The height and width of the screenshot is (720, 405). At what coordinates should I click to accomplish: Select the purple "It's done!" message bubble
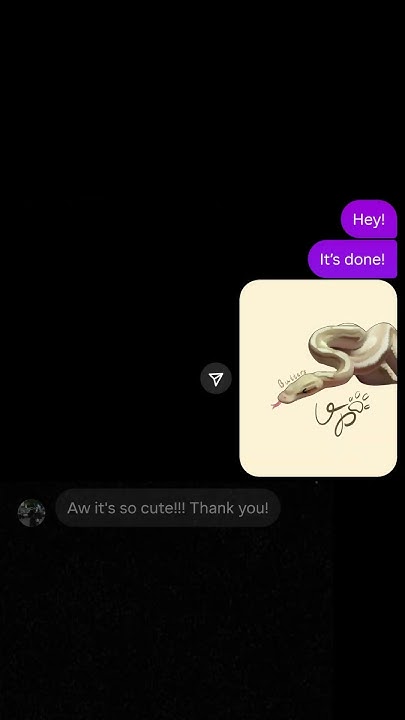tap(352, 259)
